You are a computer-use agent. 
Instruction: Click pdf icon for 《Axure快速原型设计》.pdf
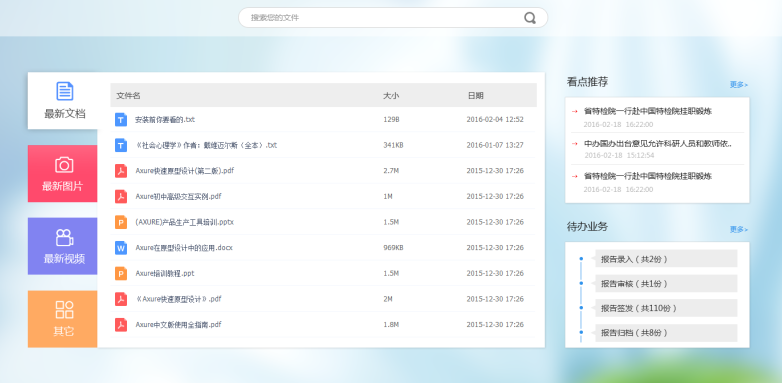(x=121, y=299)
